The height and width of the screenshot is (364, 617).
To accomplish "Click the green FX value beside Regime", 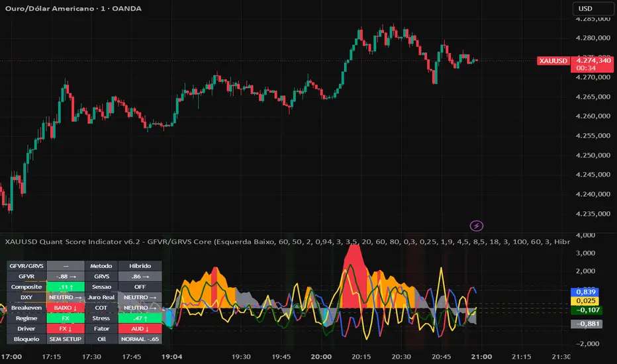I will pos(66,318).
